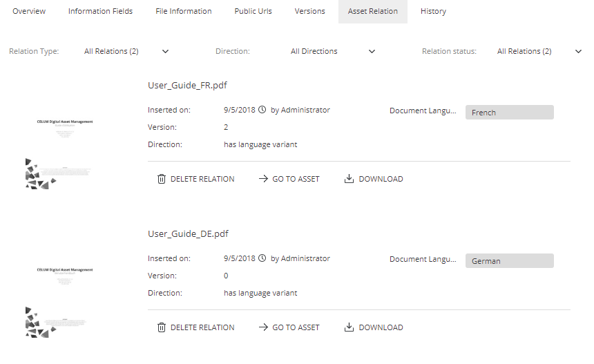Delete relation for User_Guide_FR.pdf
Viewport: 594px width, 364px height.
pyautogui.click(x=196, y=179)
